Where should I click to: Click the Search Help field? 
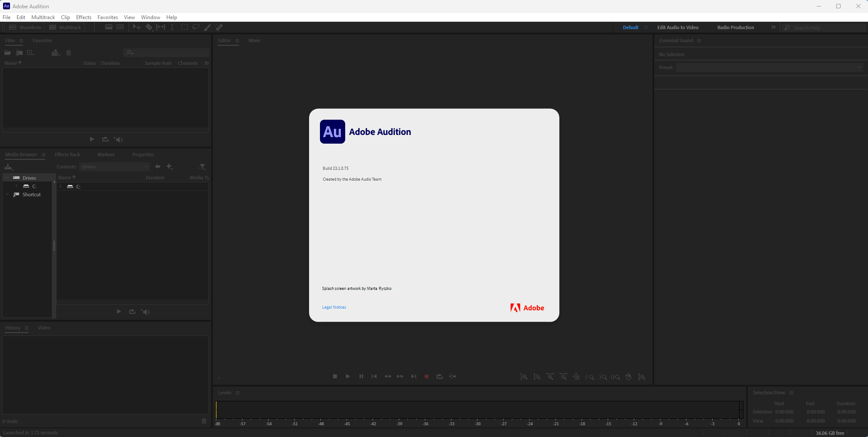point(825,27)
